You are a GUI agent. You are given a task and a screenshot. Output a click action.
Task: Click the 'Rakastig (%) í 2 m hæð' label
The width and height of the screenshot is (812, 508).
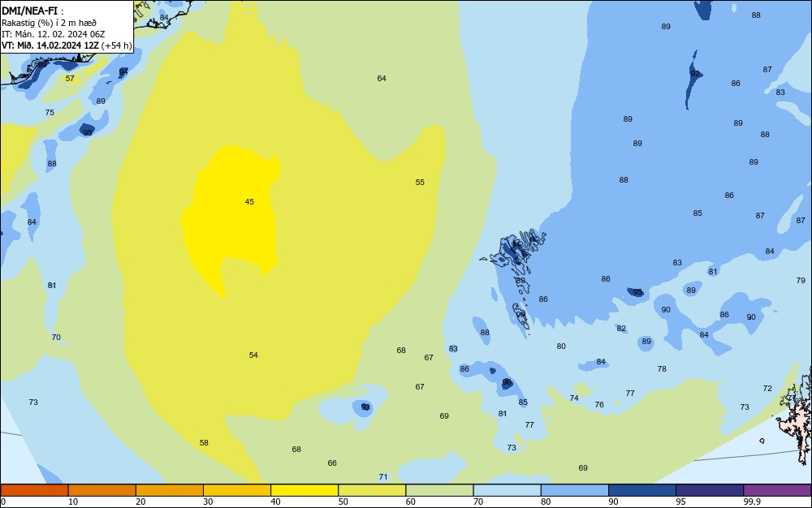point(49,23)
